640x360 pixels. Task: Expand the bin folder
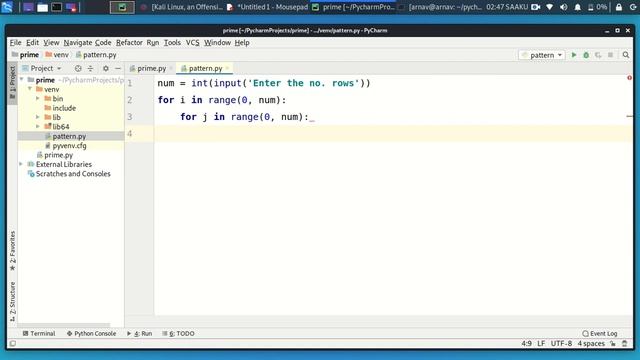click(x=38, y=98)
